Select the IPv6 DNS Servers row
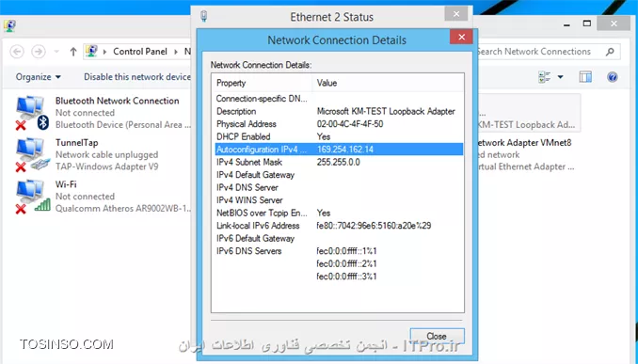The image size is (638, 364). pyautogui.click(x=339, y=251)
